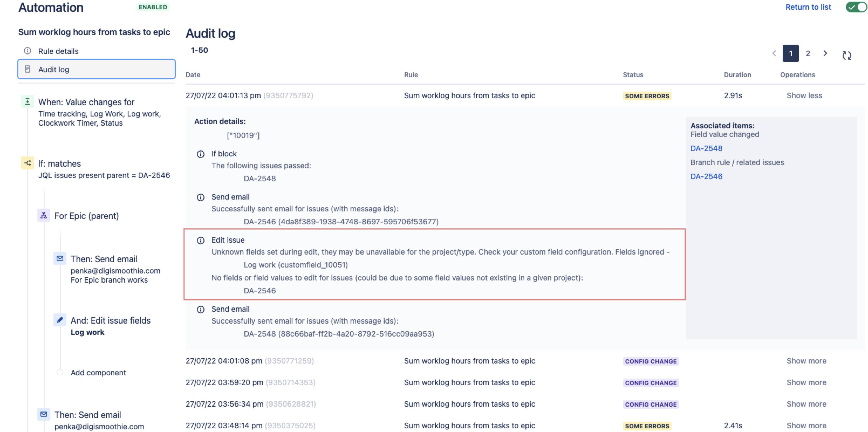The image size is (868, 432).
Task: Go to page 2 of the audit log
Action: click(x=808, y=53)
